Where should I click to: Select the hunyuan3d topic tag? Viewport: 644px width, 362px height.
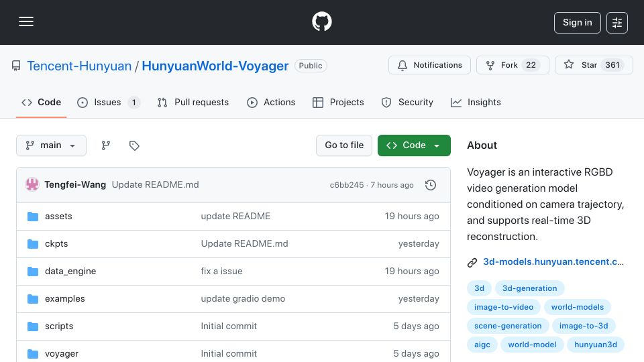[x=595, y=345]
